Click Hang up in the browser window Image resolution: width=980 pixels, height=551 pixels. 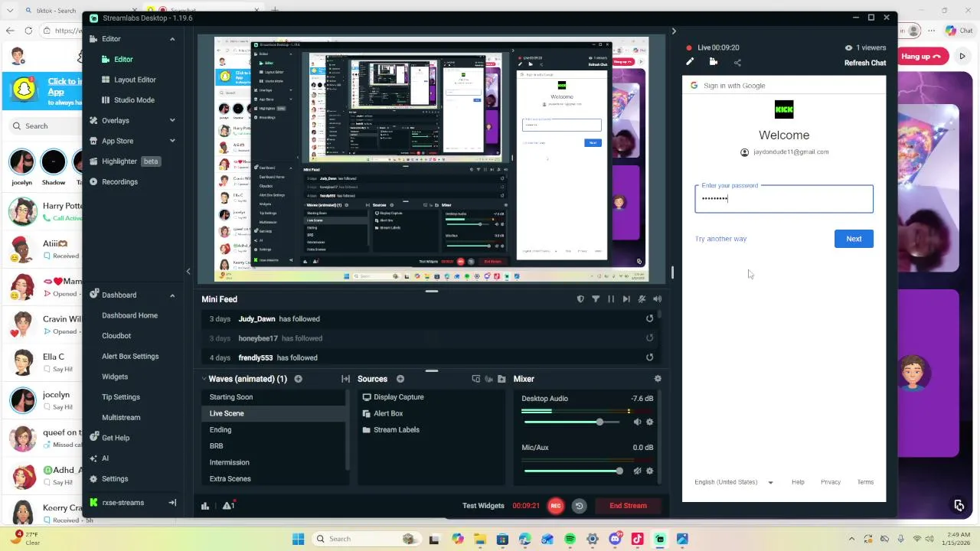click(x=921, y=56)
